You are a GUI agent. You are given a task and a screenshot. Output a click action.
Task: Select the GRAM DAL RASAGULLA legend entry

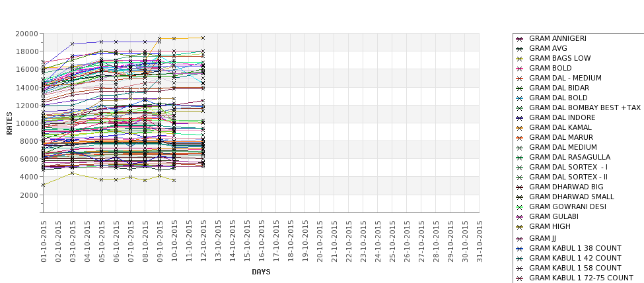click(x=569, y=157)
